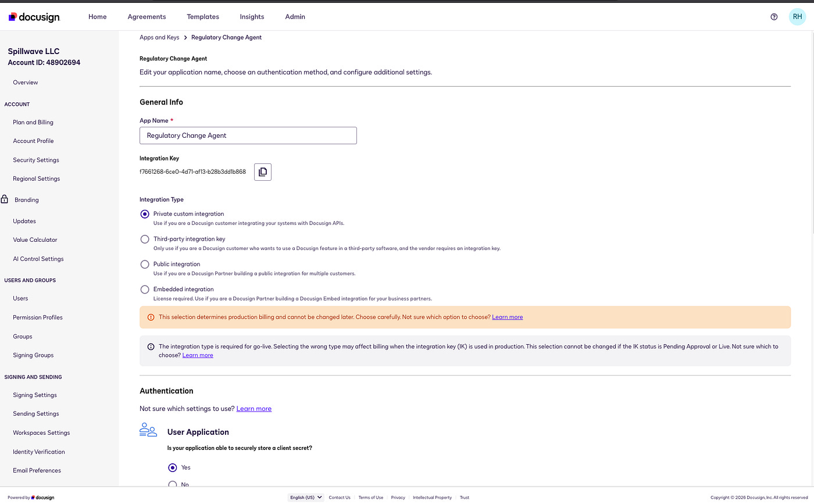Open Email Preferences in sidebar
The width and height of the screenshot is (814, 504).
[x=37, y=471]
